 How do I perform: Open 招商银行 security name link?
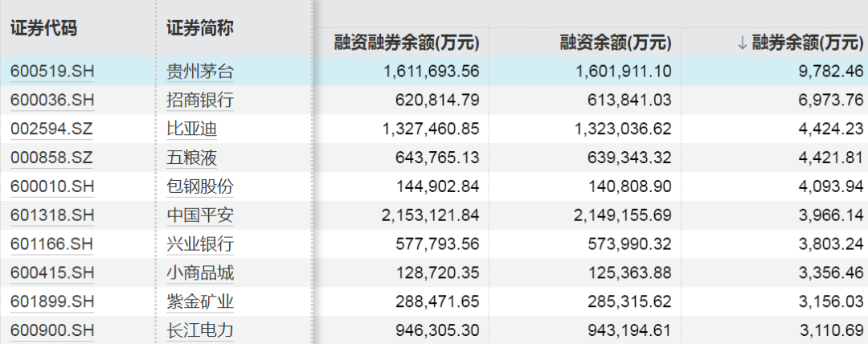[x=200, y=100]
